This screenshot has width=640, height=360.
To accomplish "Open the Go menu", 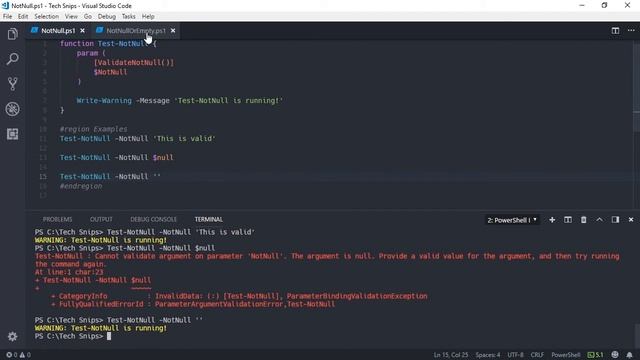I will 88,16.
